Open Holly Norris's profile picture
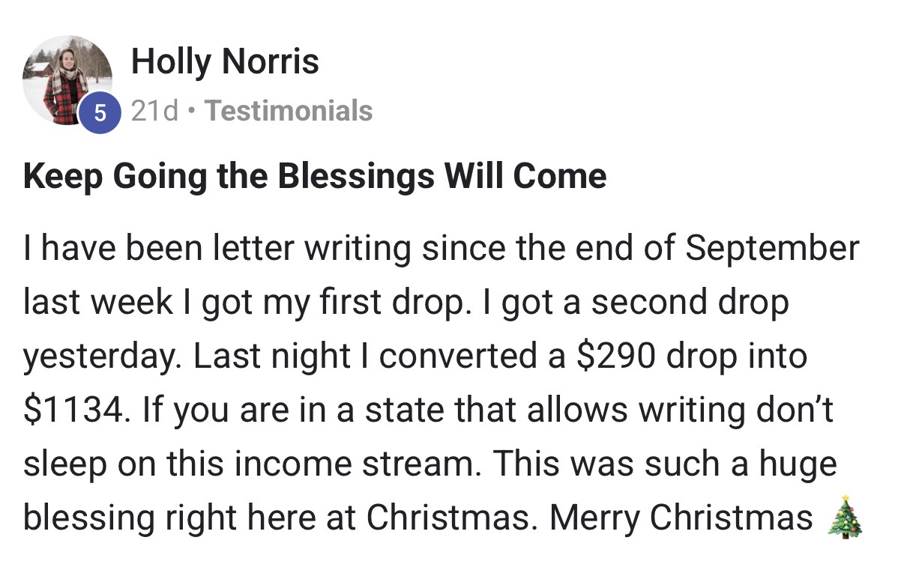Viewport: 904px width, 588px height. click(x=67, y=79)
